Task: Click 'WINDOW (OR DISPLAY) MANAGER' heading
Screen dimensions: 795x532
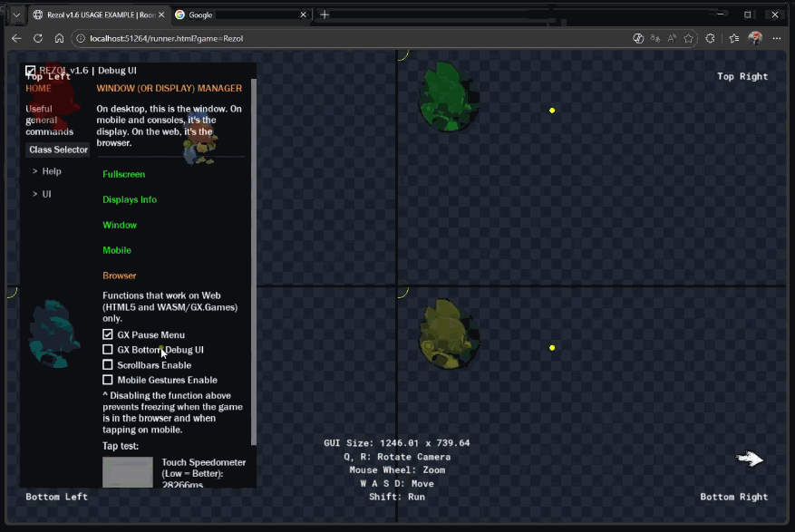Action: click(x=170, y=88)
